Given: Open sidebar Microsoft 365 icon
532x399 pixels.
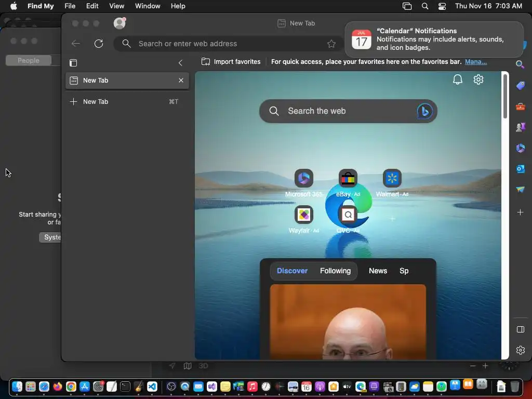Looking at the screenshot, I should (520, 148).
